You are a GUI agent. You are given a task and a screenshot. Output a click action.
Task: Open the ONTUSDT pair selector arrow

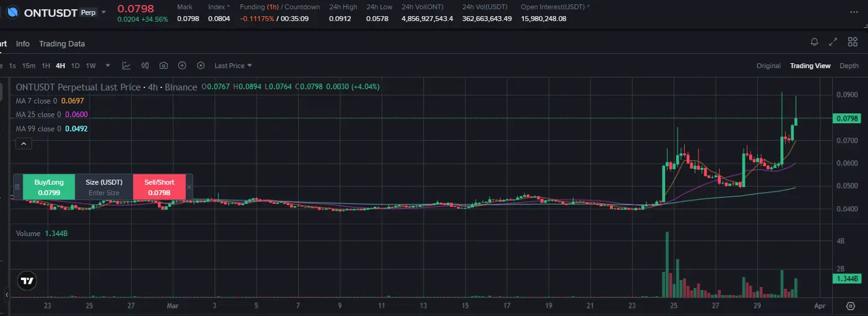coord(104,12)
